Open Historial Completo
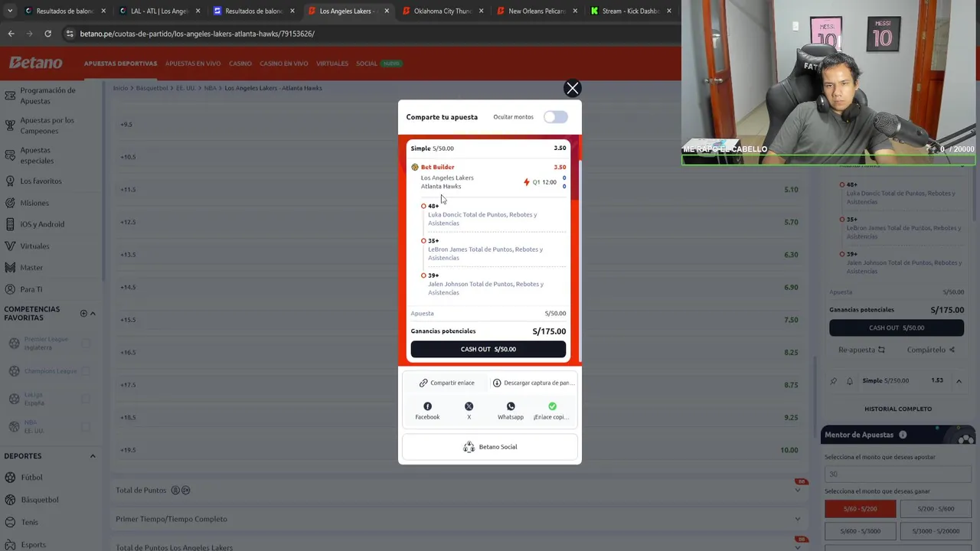Image resolution: width=980 pixels, height=551 pixels. [x=898, y=409]
